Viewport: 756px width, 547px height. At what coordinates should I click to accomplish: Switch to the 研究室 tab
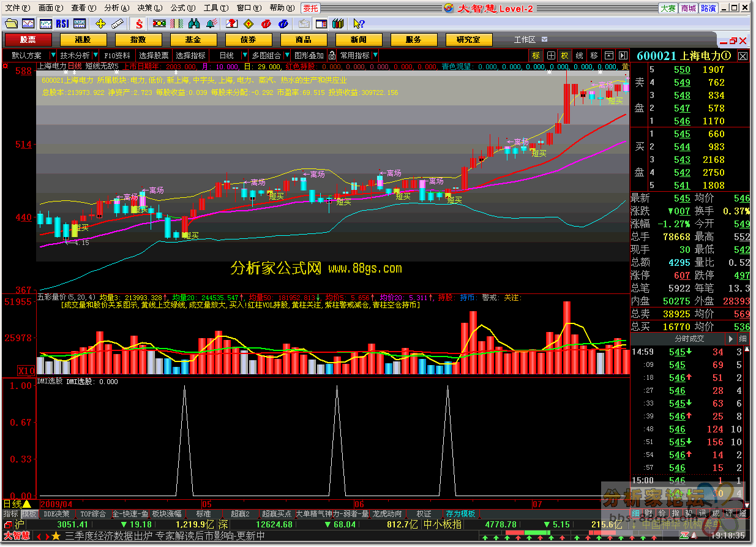468,40
